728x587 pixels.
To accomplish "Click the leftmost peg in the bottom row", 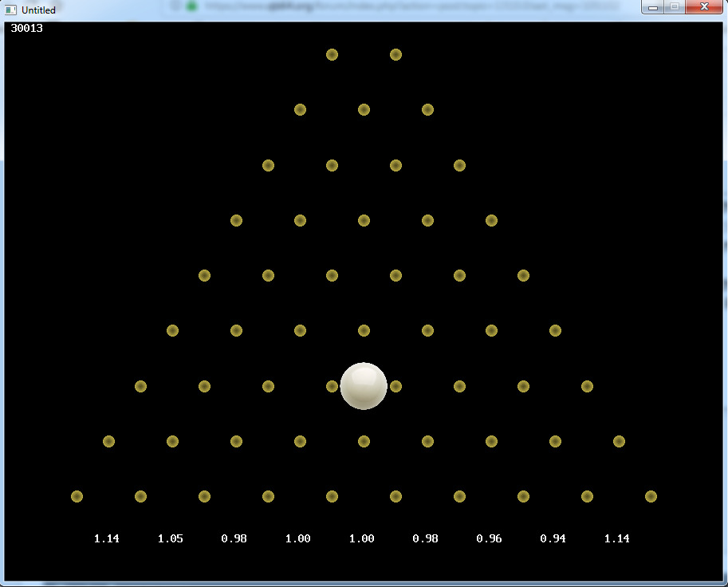I will click(x=77, y=497).
